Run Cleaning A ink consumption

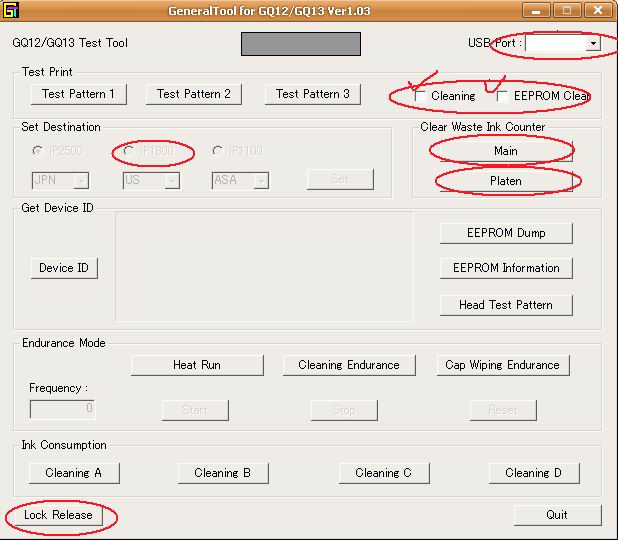pyautogui.click(x=74, y=473)
